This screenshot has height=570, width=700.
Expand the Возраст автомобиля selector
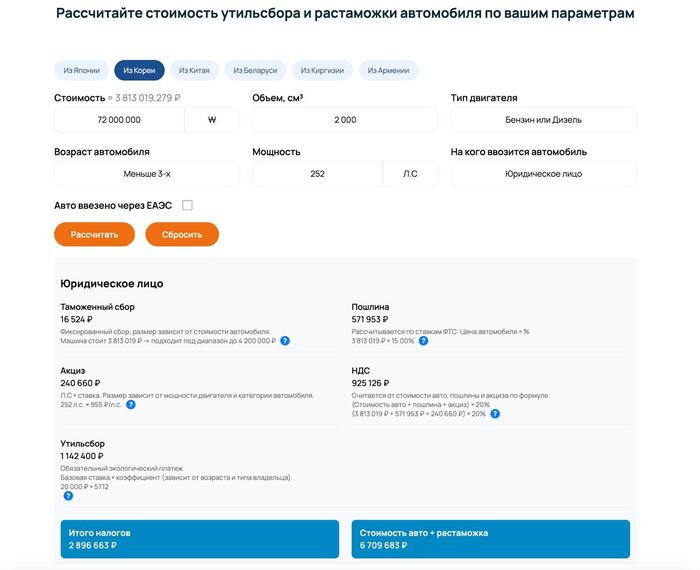[147, 174]
